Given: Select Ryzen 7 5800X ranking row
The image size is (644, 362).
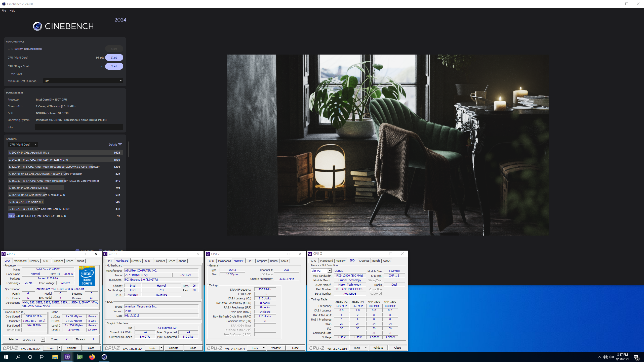Looking at the screenshot, I should pos(65,174).
